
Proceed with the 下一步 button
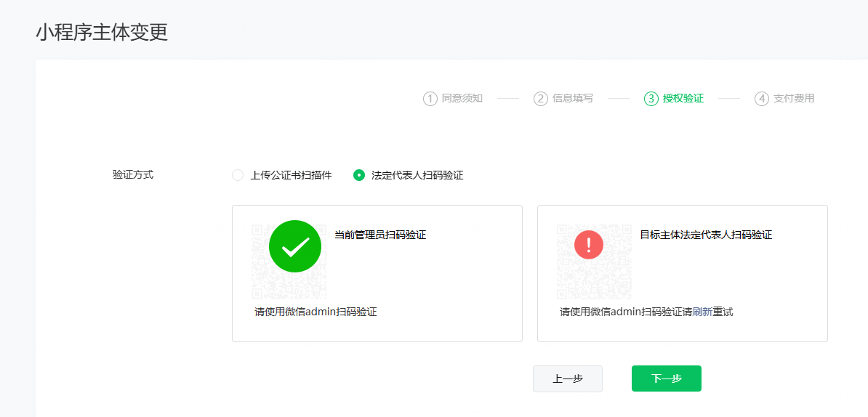[667, 378]
